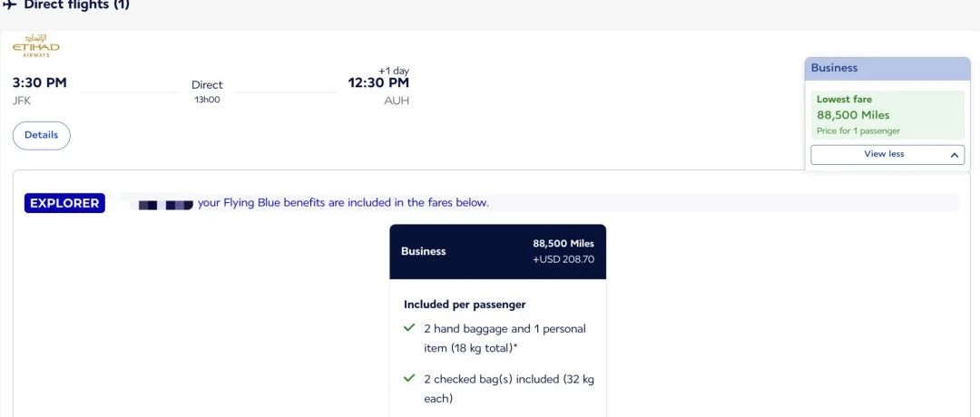980x417 pixels.
Task: Click the Etihad Airways logo
Action: click(36, 47)
